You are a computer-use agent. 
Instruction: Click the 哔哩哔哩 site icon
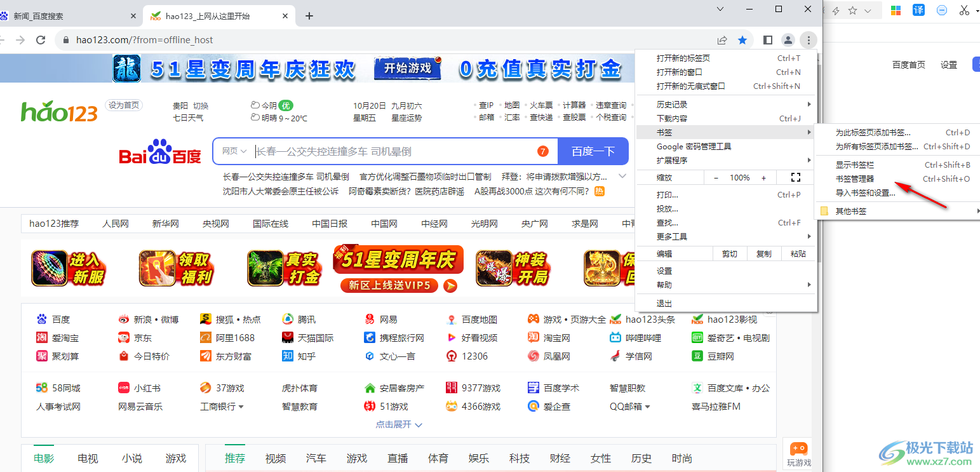(x=615, y=338)
